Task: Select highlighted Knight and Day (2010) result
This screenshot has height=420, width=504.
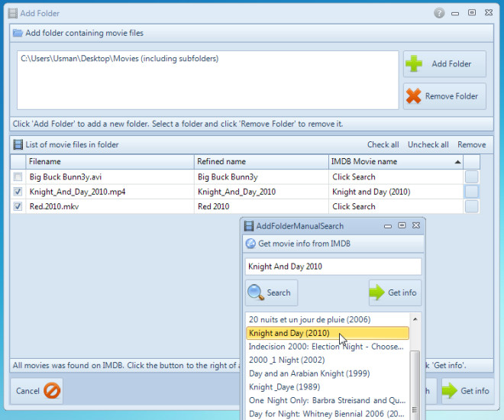Action: [328, 333]
